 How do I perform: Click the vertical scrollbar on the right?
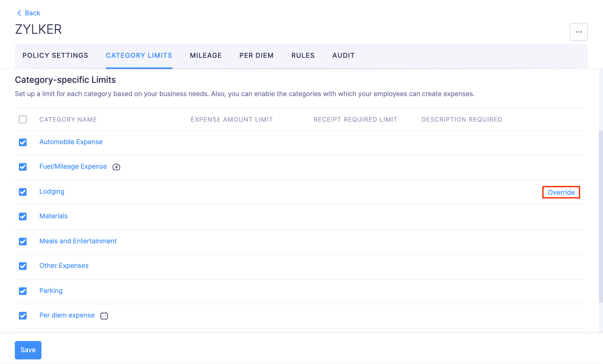(x=601, y=216)
